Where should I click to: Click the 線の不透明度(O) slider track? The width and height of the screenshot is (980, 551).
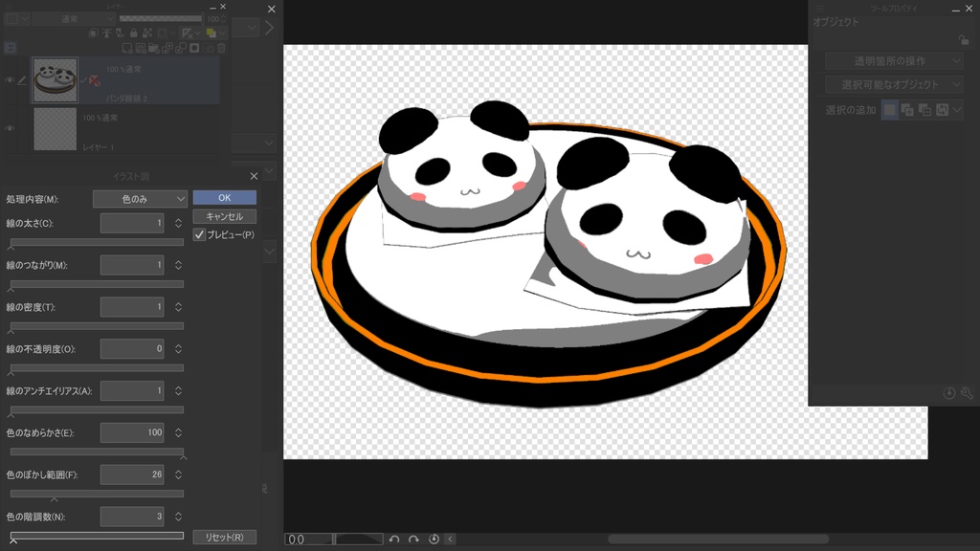(97, 367)
